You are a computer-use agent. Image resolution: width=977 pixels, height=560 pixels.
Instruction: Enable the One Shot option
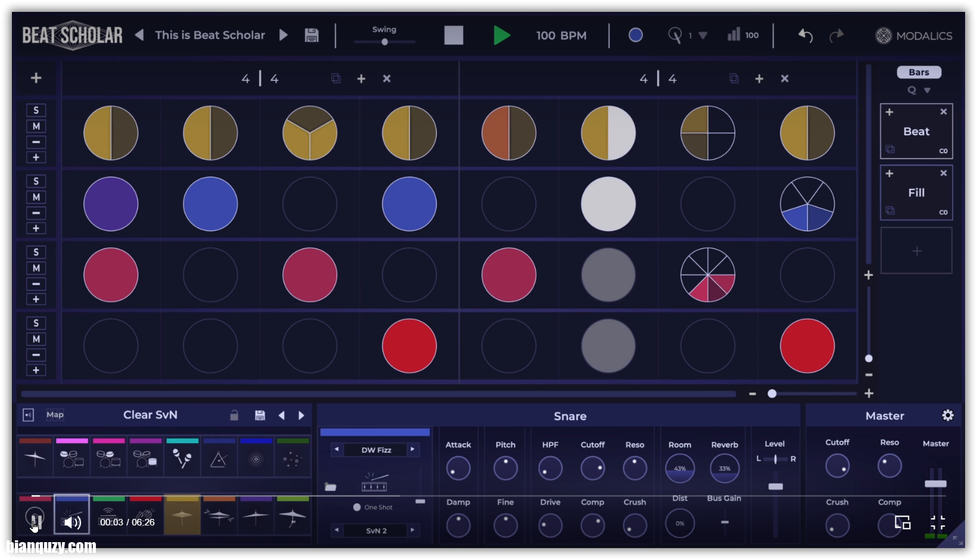tap(357, 507)
